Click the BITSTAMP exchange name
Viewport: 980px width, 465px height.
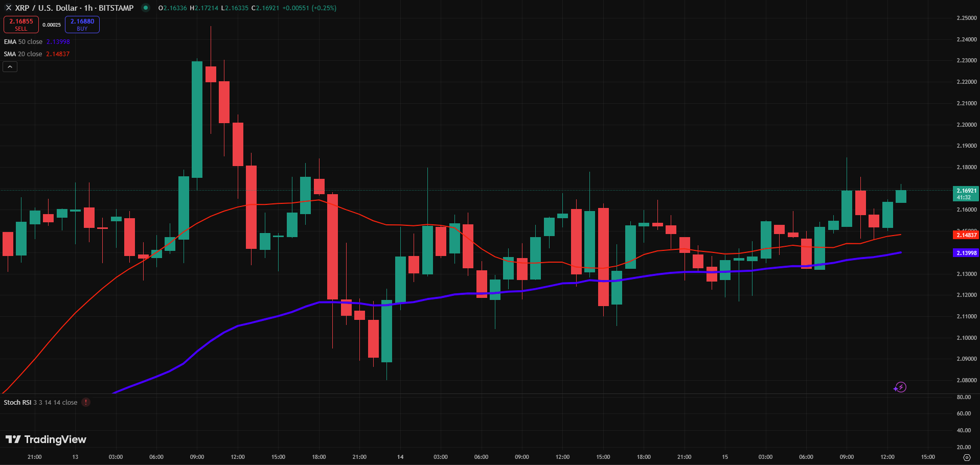tap(117, 8)
